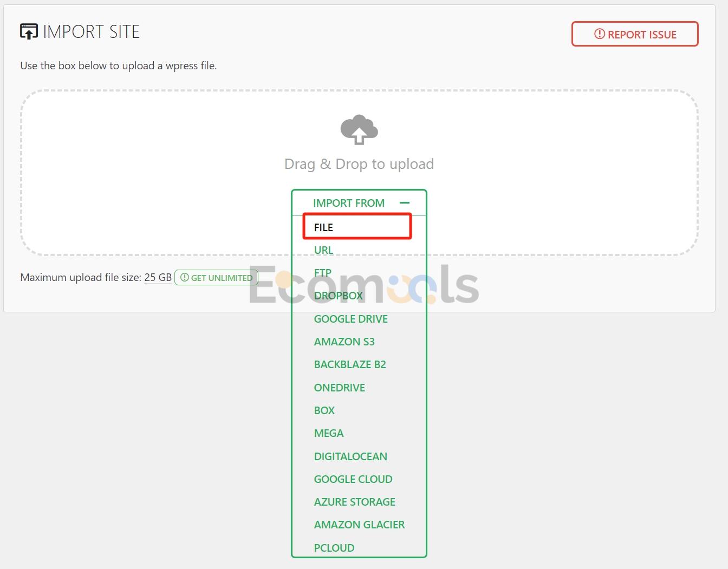Click the Get Unlimited button
Image resolution: width=728 pixels, height=569 pixels.
[x=216, y=278]
